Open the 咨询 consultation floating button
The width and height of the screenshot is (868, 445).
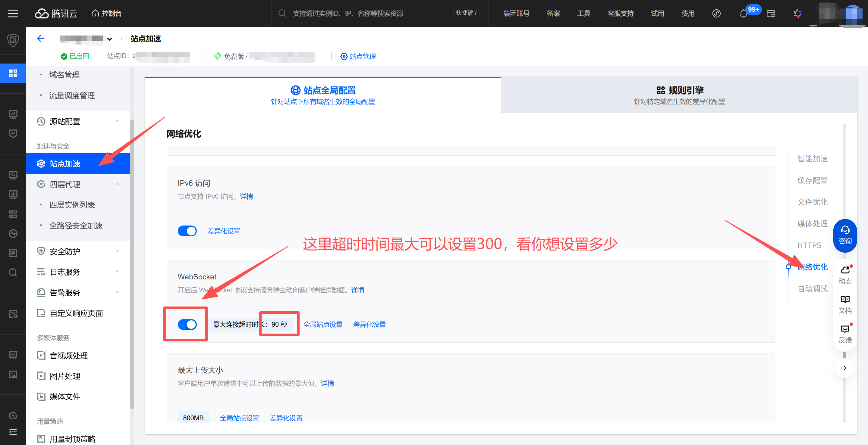click(845, 235)
